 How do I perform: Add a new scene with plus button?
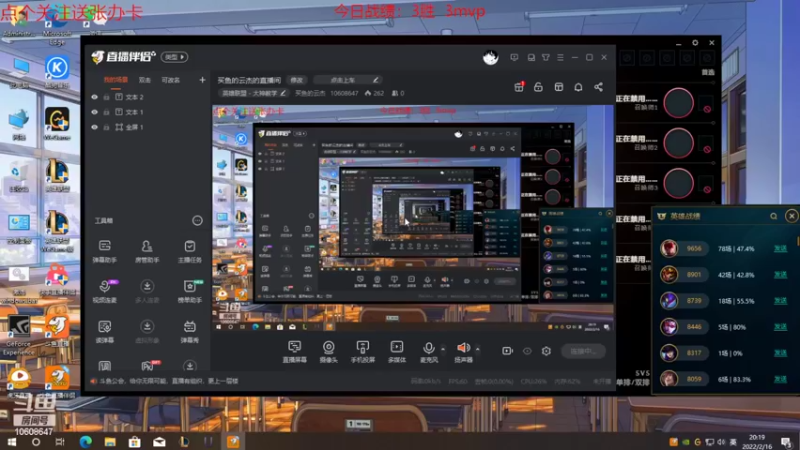coord(202,80)
